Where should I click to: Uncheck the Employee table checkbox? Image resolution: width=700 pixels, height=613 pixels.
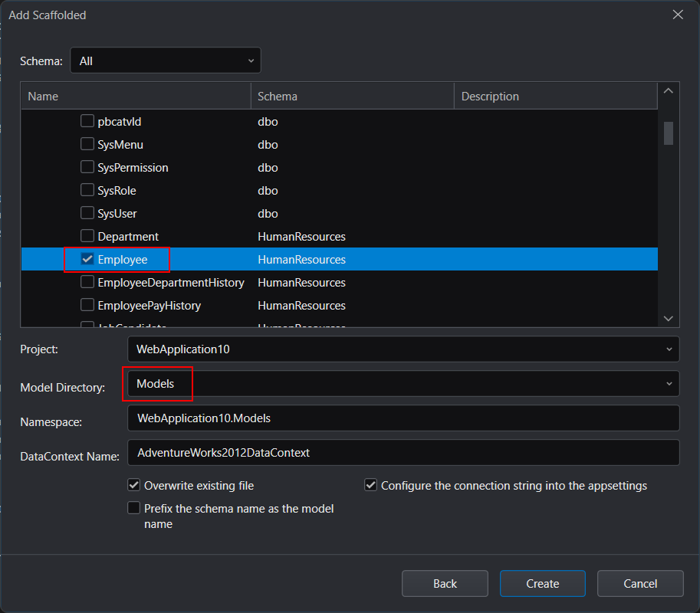(x=87, y=259)
